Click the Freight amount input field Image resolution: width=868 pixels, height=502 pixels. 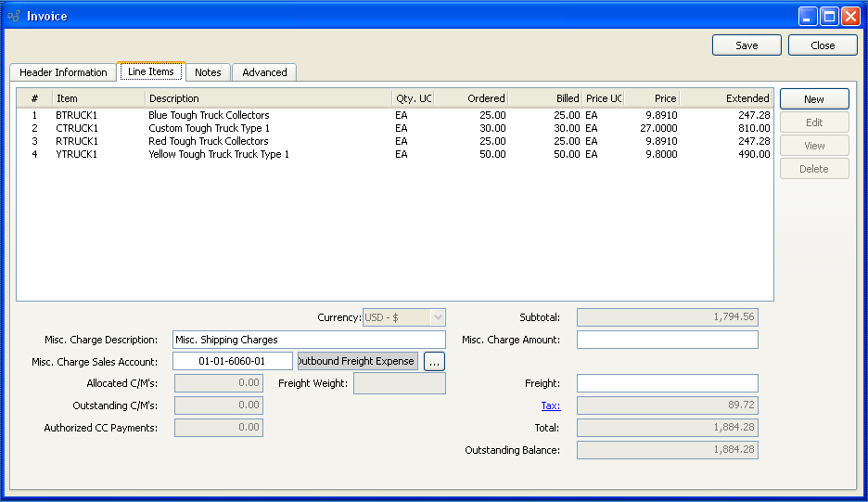tap(667, 383)
